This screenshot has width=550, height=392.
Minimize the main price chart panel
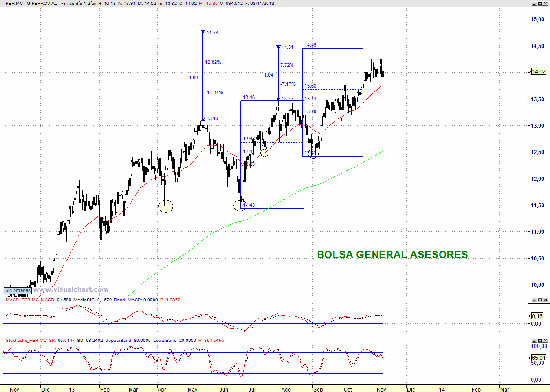(535, 4)
